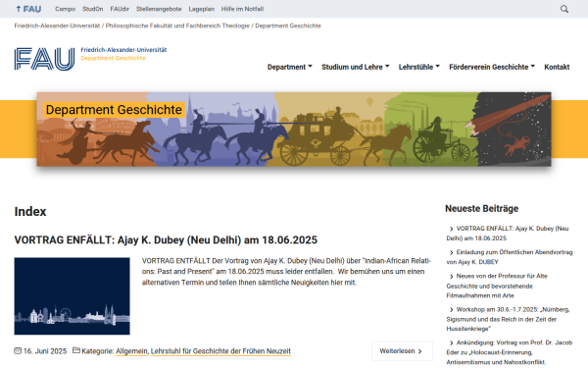Click the date text 16. Juni 2025
The height and width of the screenshot is (368, 588).
[45, 351]
